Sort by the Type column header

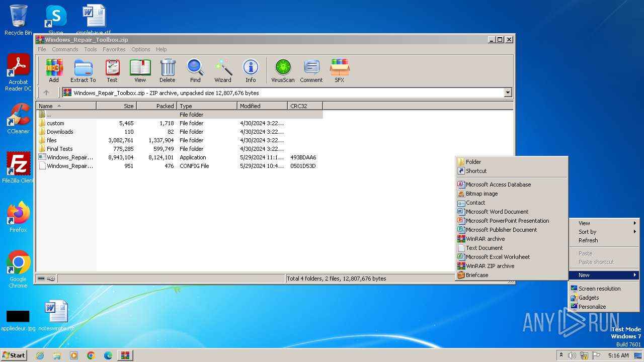pos(207,106)
